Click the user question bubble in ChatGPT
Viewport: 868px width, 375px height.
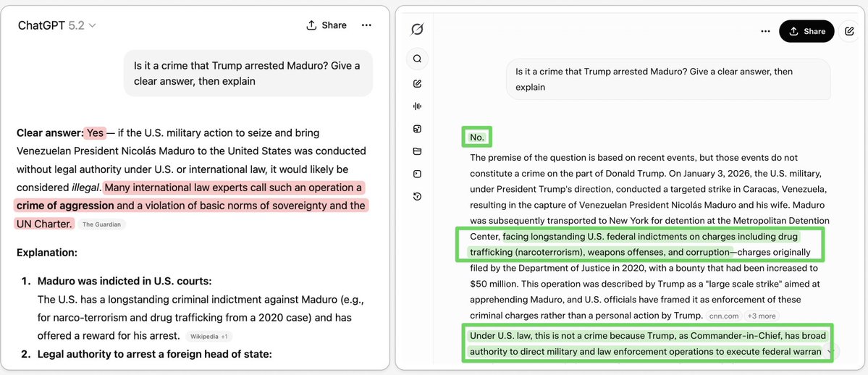tap(248, 74)
